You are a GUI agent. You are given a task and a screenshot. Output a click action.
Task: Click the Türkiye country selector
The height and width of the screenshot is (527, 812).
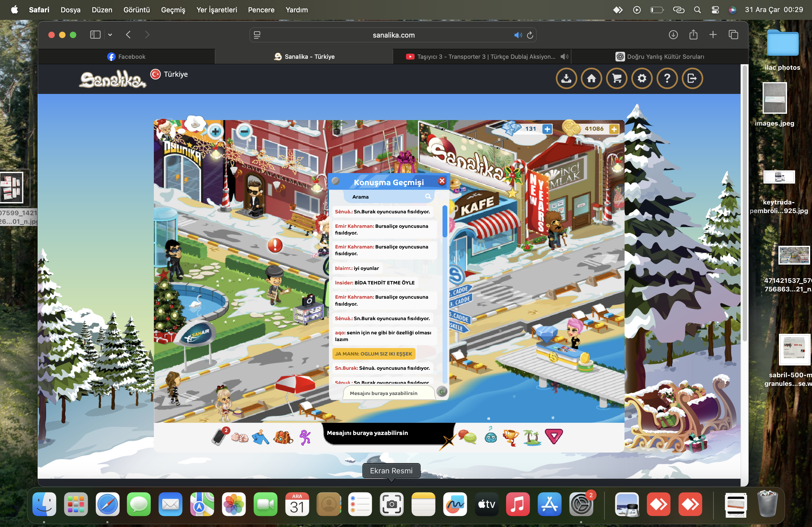pyautogui.click(x=169, y=74)
